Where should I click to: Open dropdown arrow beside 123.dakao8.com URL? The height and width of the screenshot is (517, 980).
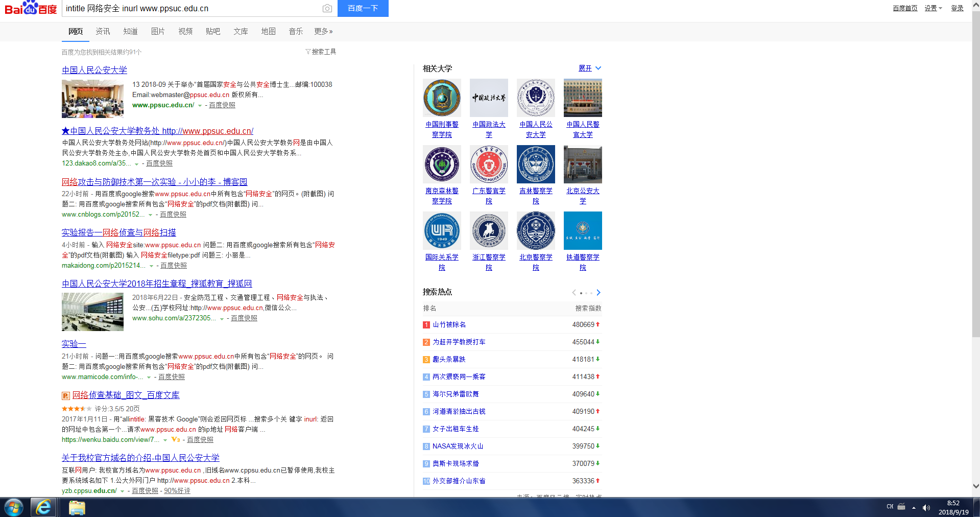pos(136,164)
